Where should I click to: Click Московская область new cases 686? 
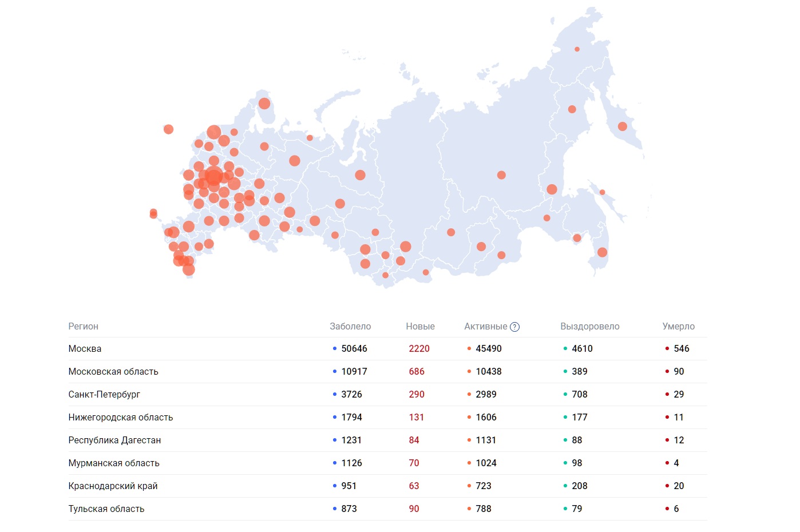(417, 372)
